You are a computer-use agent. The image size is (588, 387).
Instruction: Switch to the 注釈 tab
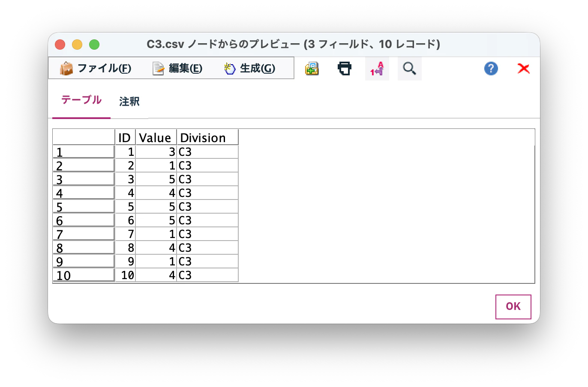pyautogui.click(x=129, y=101)
